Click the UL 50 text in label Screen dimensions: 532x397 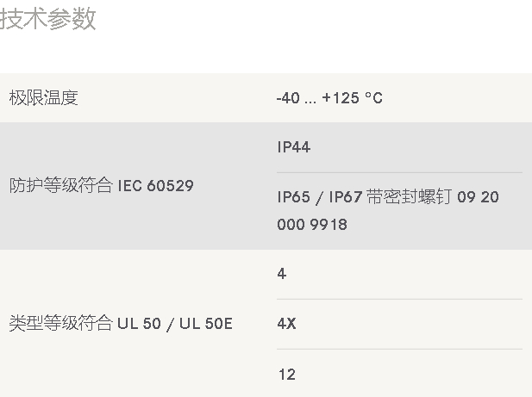click(x=139, y=324)
